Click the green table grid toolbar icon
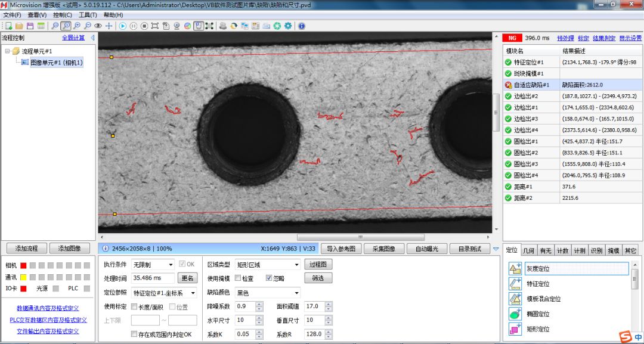The image size is (644, 344). 41,26
